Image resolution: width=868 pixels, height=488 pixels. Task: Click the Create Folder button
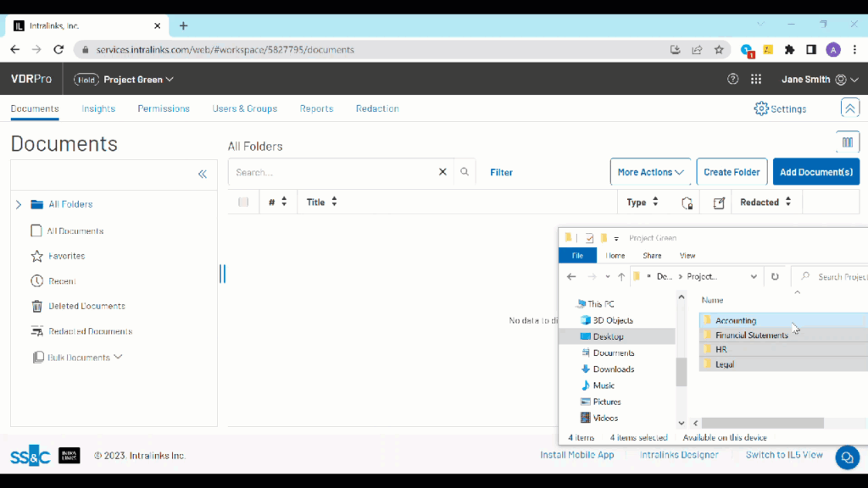click(731, 171)
